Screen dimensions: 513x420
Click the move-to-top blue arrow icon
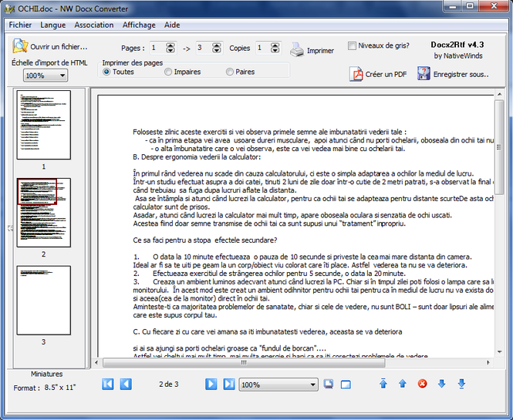pyautogui.click(x=383, y=383)
